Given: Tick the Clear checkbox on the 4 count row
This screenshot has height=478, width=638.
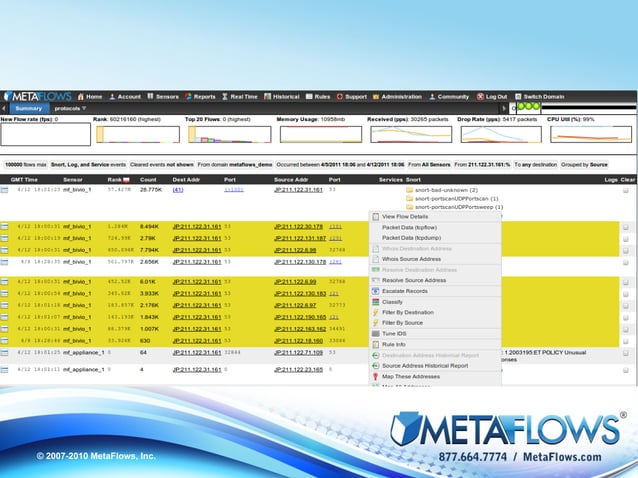Looking at the screenshot, I should (626, 370).
